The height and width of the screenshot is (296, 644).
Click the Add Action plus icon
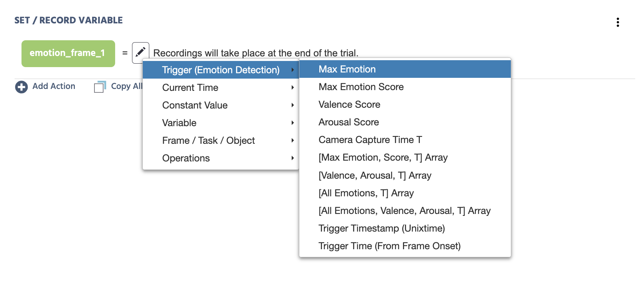[x=21, y=87]
